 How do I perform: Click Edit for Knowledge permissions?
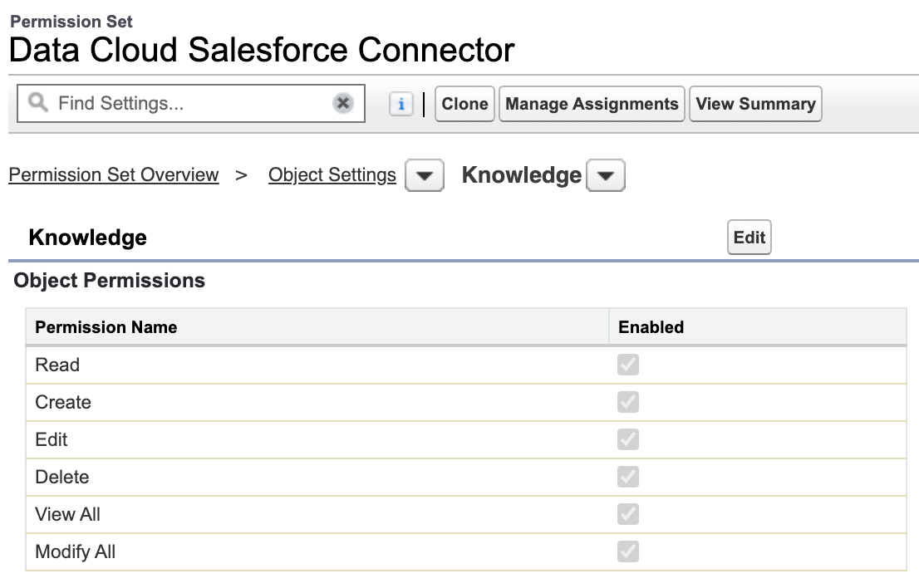click(x=749, y=238)
